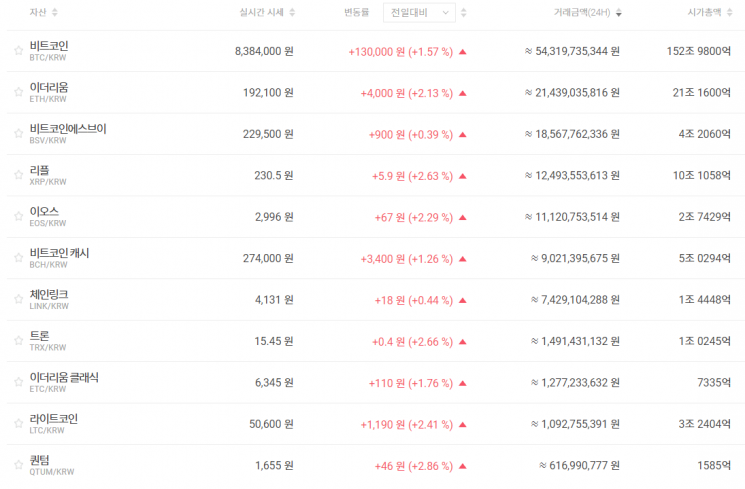Toggle favorite star for 이오스
The width and height of the screenshot is (745, 489).
(x=18, y=216)
